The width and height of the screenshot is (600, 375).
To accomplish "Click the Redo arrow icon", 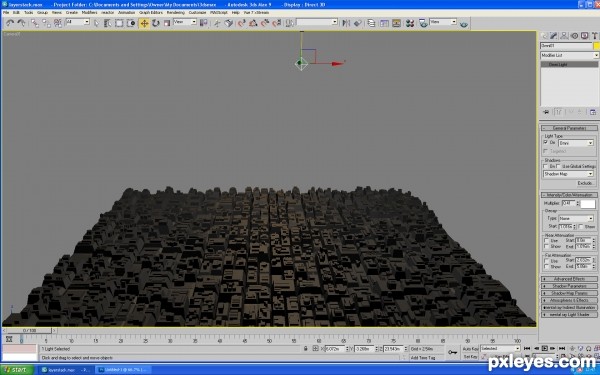I will click(21, 23).
